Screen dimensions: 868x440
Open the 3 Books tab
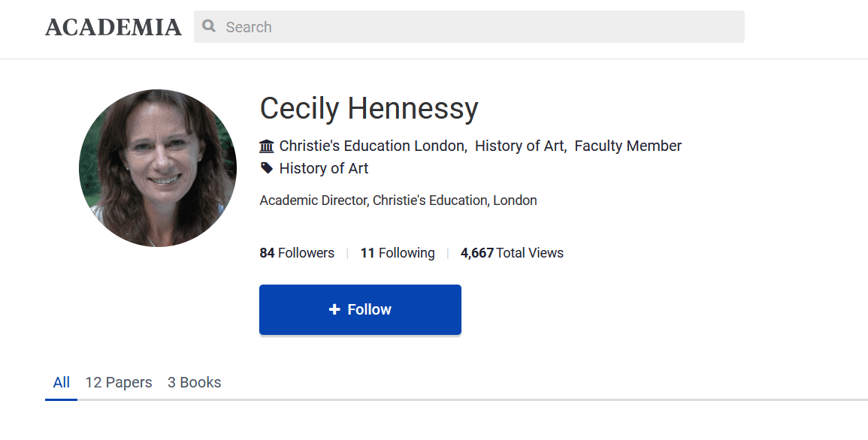195,382
